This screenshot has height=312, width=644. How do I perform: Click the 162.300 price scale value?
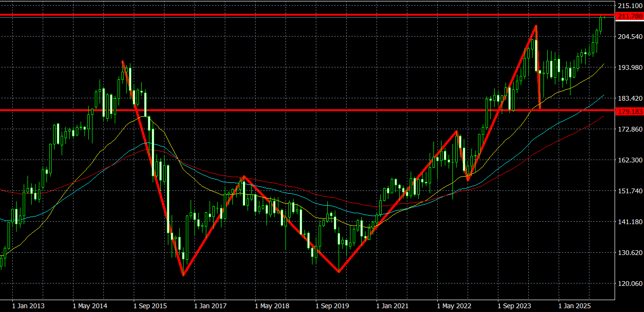(x=630, y=160)
